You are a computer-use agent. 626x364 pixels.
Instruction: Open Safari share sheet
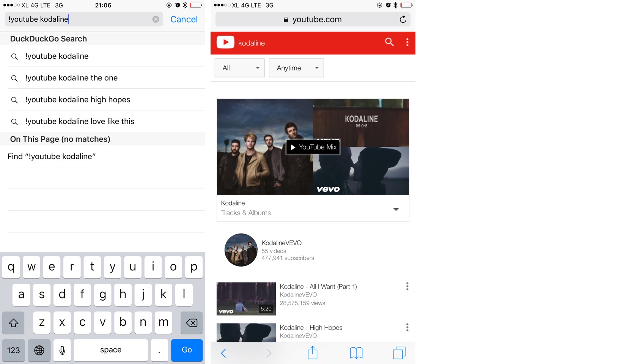pos(313,353)
